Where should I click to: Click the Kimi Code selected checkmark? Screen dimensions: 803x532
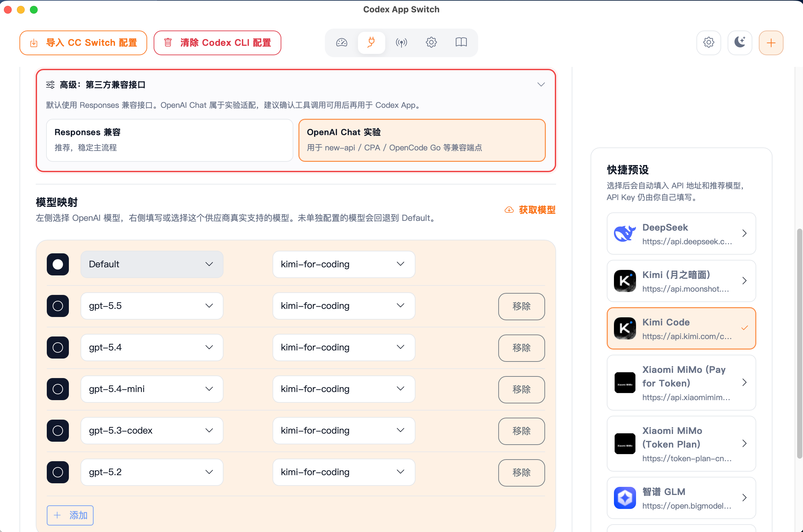pyautogui.click(x=745, y=328)
